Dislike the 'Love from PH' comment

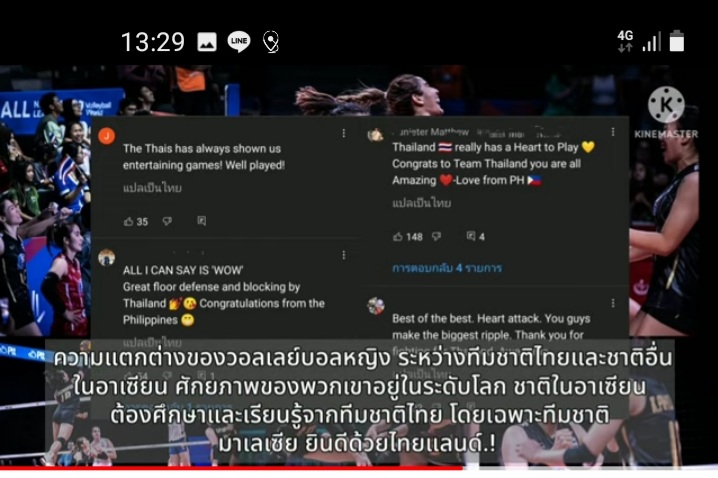436,237
